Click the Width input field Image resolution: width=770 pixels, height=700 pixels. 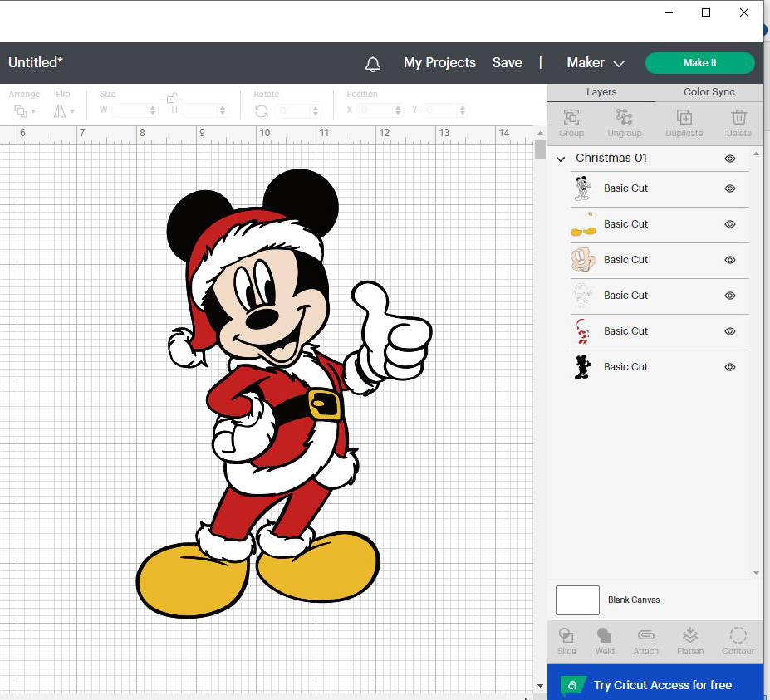(x=130, y=110)
